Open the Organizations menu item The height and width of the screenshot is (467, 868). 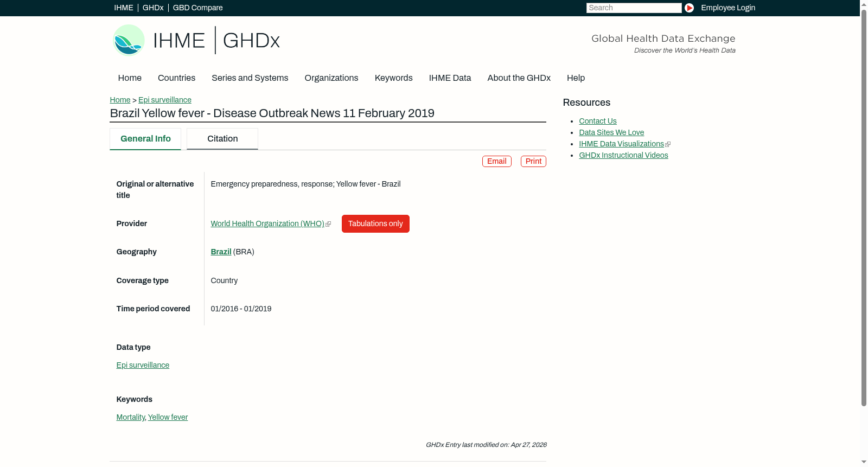331,78
